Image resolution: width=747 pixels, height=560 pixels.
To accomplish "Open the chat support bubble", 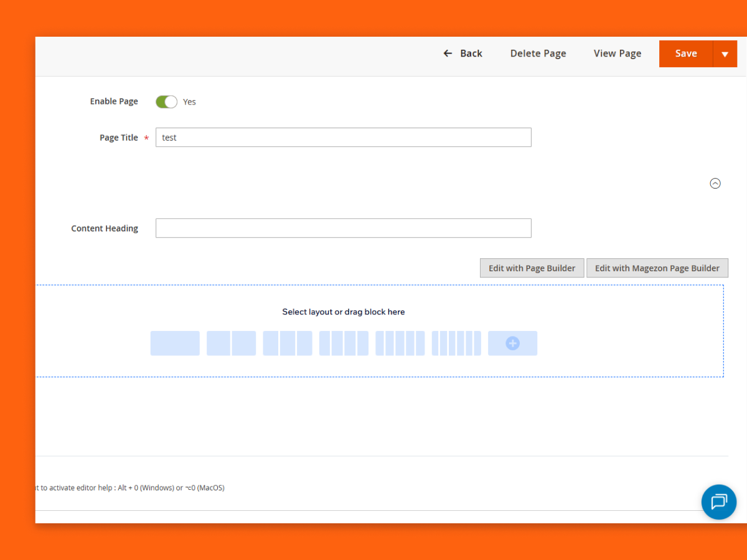I will coord(719,502).
